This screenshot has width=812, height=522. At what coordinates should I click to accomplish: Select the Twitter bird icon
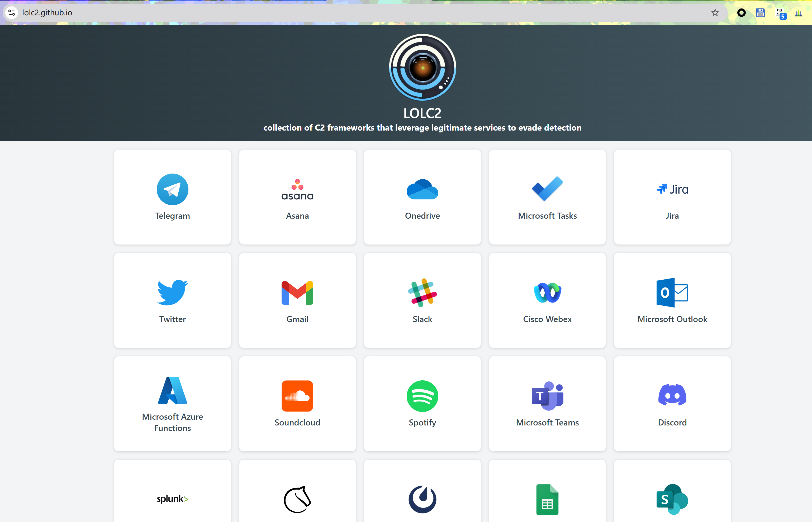172,293
